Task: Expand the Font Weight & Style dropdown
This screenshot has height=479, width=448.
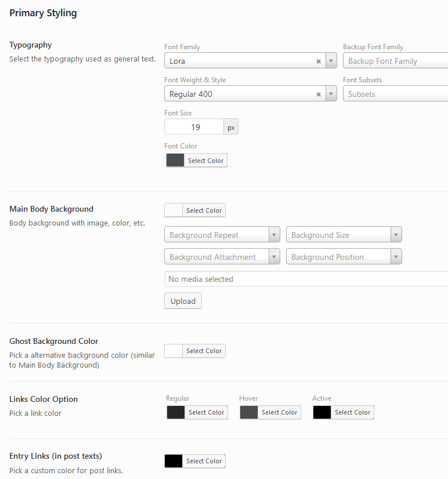Action: 331,95
